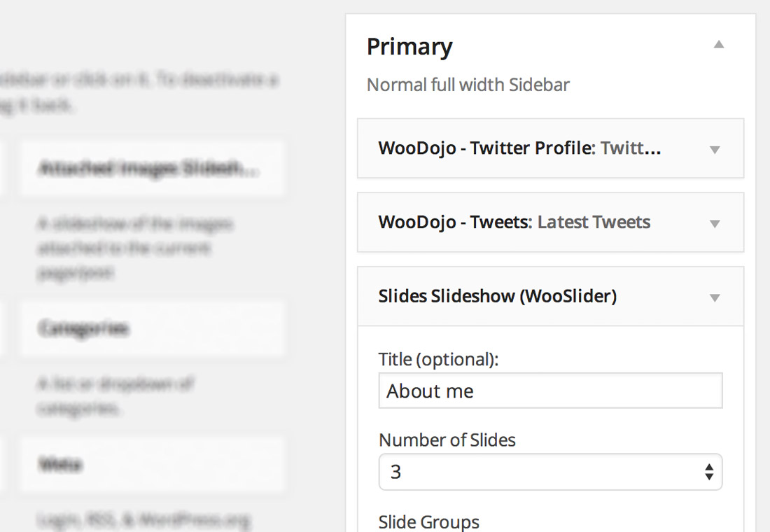Select the Attached Image Slideshow widget
Image resolution: width=770 pixels, height=532 pixels.
[x=153, y=168]
